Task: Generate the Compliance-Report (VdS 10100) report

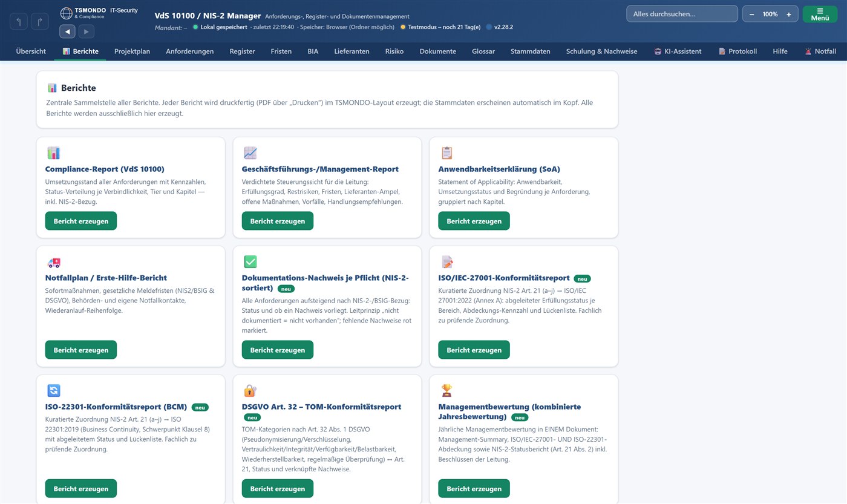Action: coord(81,221)
